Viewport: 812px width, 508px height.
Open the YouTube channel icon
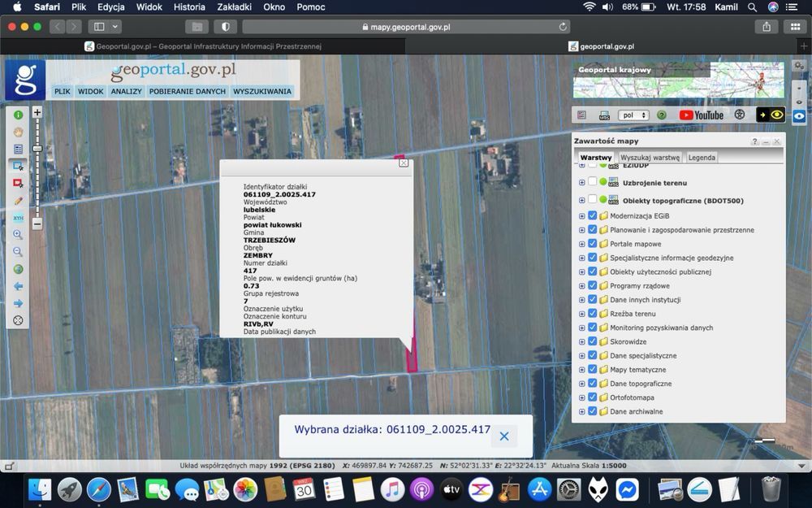coord(702,115)
